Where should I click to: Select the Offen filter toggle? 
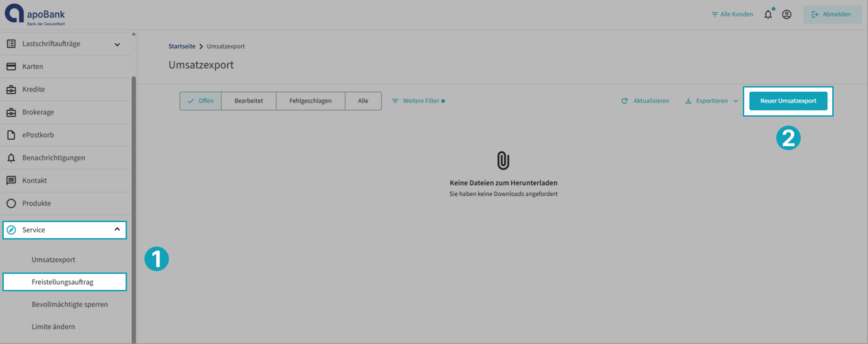point(200,101)
